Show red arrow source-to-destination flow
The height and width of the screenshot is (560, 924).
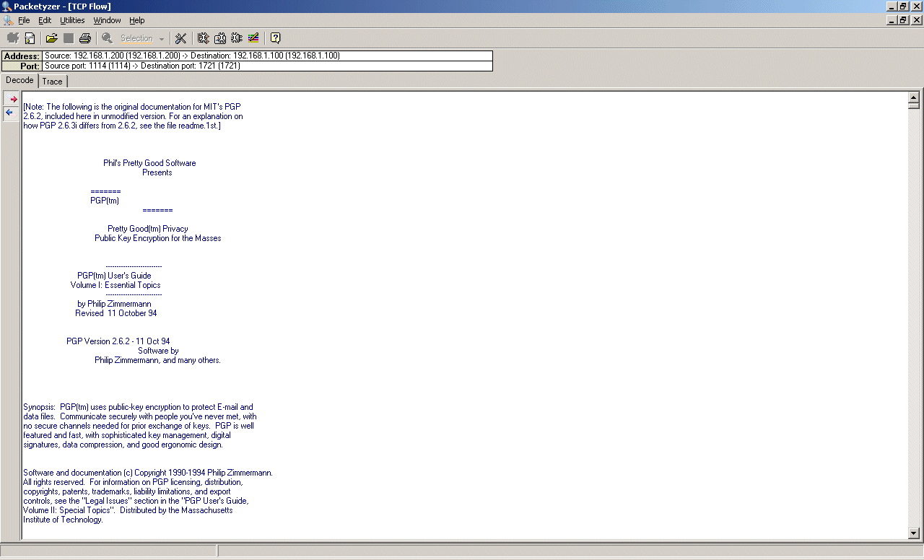click(x=12, y=99)
